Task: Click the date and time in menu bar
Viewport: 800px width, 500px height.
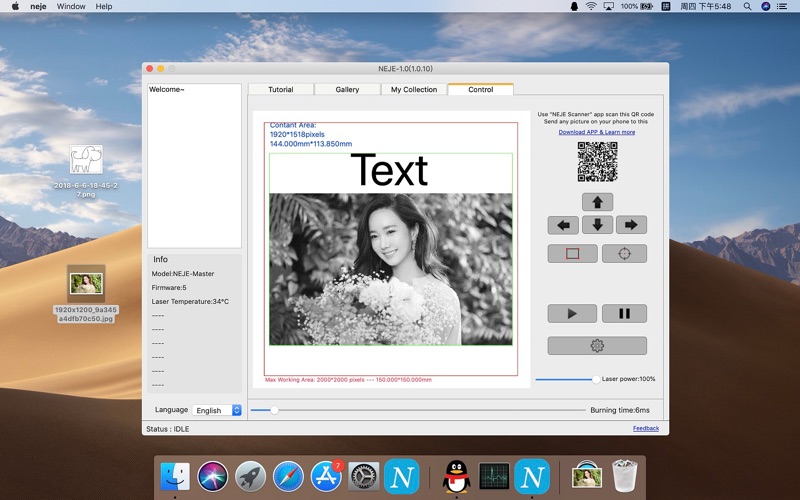Action: [x=705, y=6]
